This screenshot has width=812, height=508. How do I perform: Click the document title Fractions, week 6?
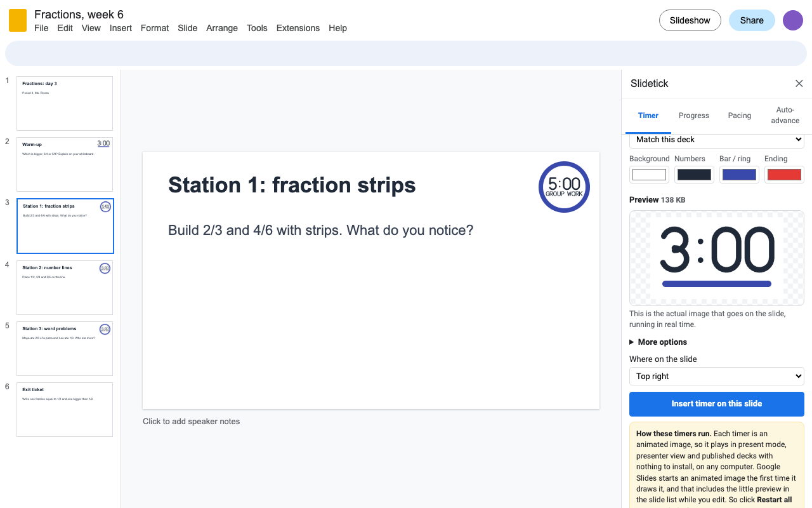point(79,14)
